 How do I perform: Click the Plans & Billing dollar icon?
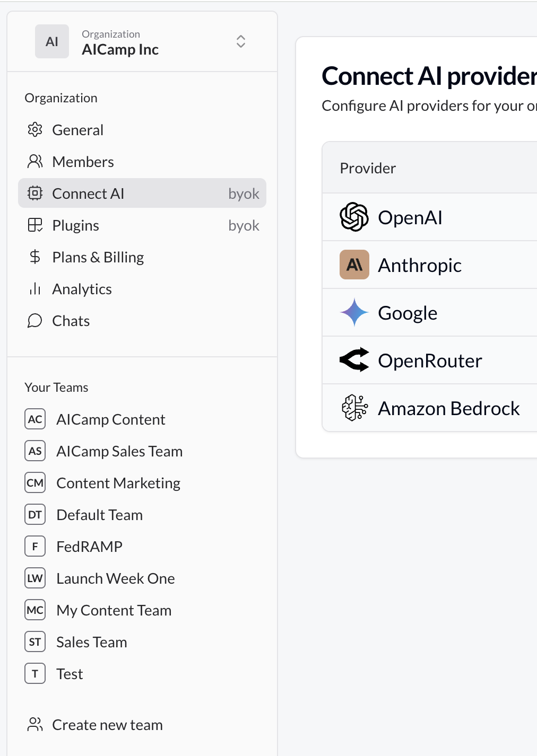point(35,257)
